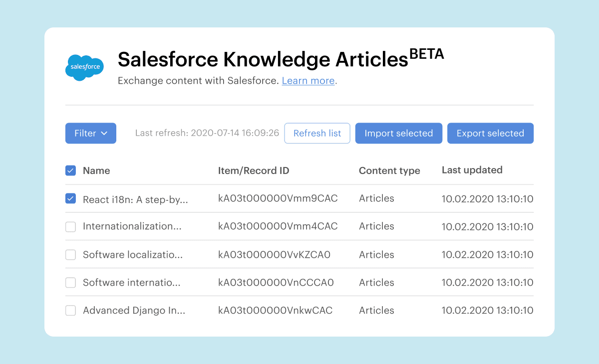Select record ID kA03t000000VvKZCA0
The width and height of the screenshot is (599, 364).
point(274,255)
